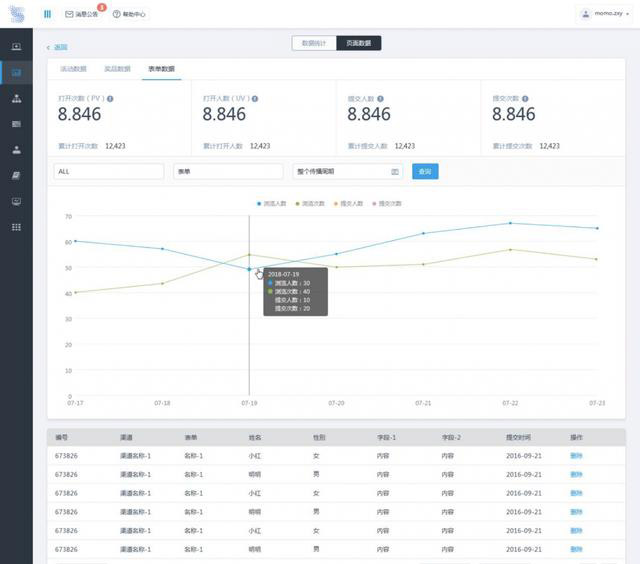This screenshot has height=564, width=640.
Task: Click the sidebar collapse menu icon
Action: pos(47,14)
